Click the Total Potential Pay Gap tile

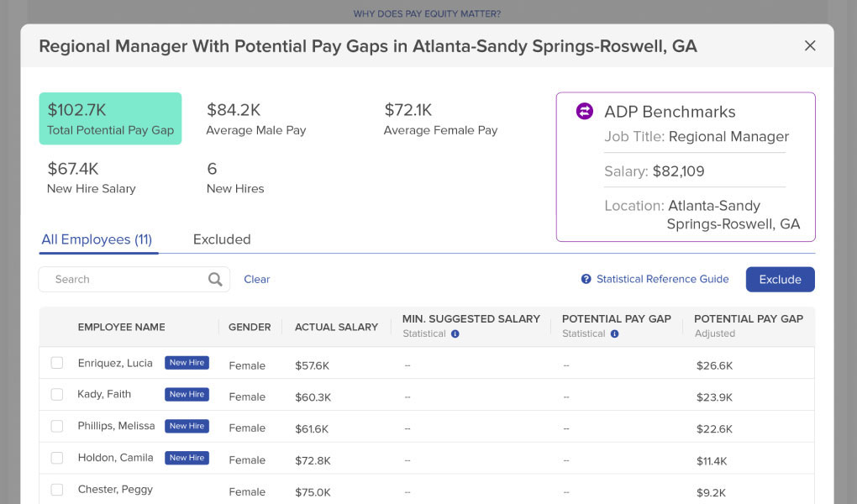click(x=110, y=118)
